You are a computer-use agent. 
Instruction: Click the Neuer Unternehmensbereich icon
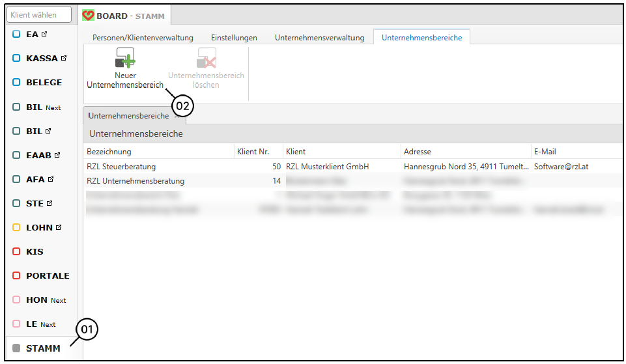[x=124, y=59]
